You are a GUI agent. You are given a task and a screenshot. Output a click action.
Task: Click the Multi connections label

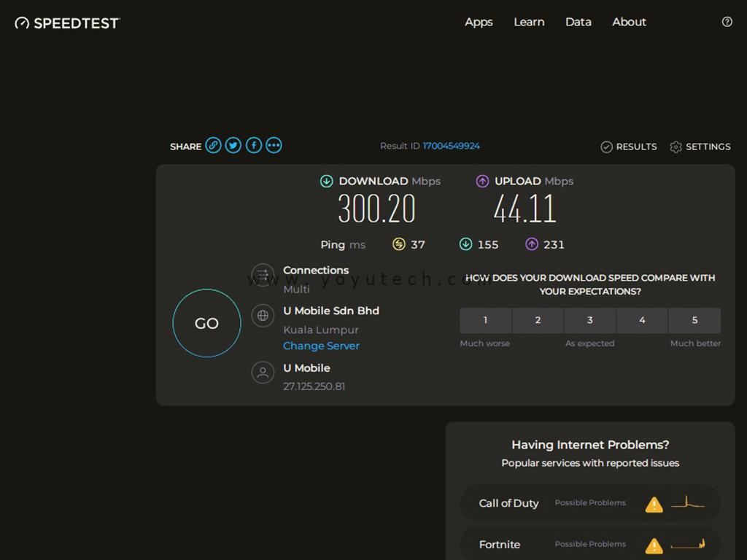pos(296,289)
